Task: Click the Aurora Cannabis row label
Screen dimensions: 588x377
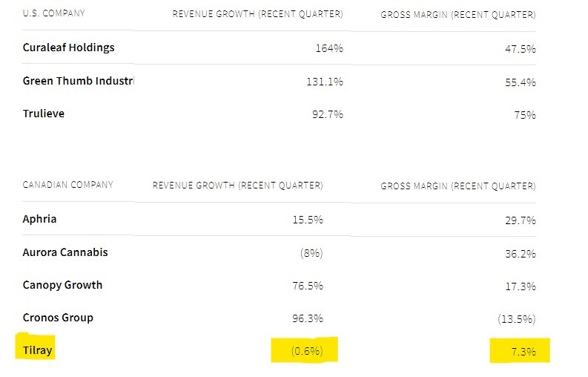Action: [x=65, y=252]
